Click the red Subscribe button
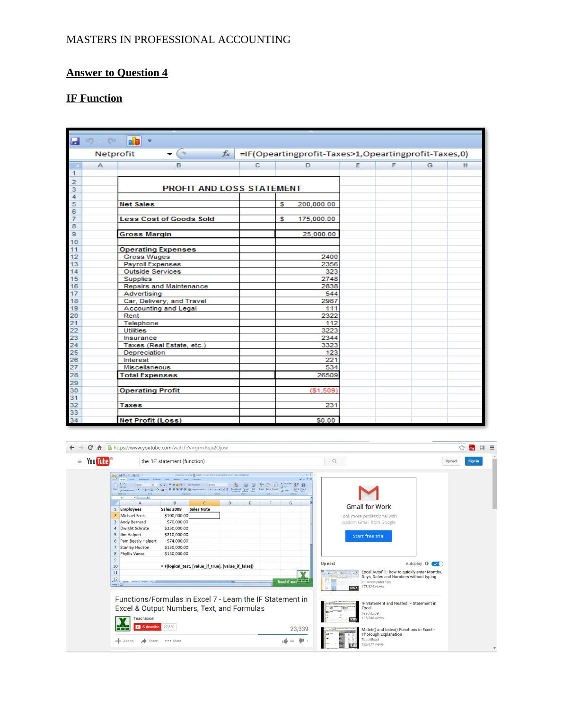This screenshot has height=728, width=563. [148, 627]
